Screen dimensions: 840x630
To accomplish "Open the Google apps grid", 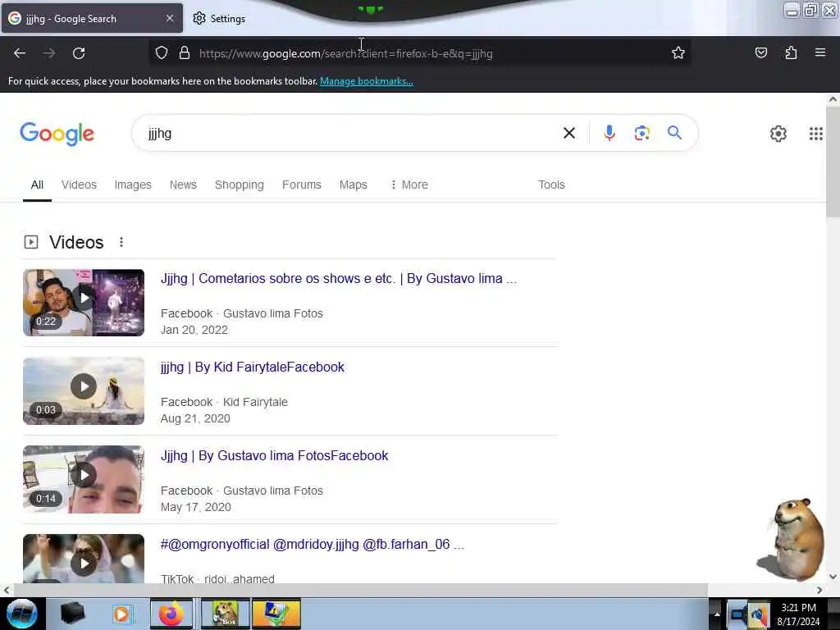I will click(x=816, y=134).
